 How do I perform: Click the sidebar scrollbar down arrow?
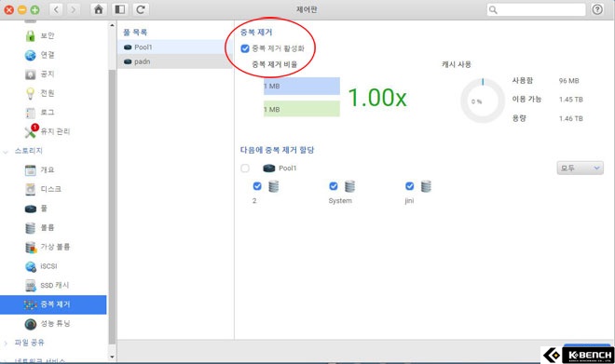point(112,357)
